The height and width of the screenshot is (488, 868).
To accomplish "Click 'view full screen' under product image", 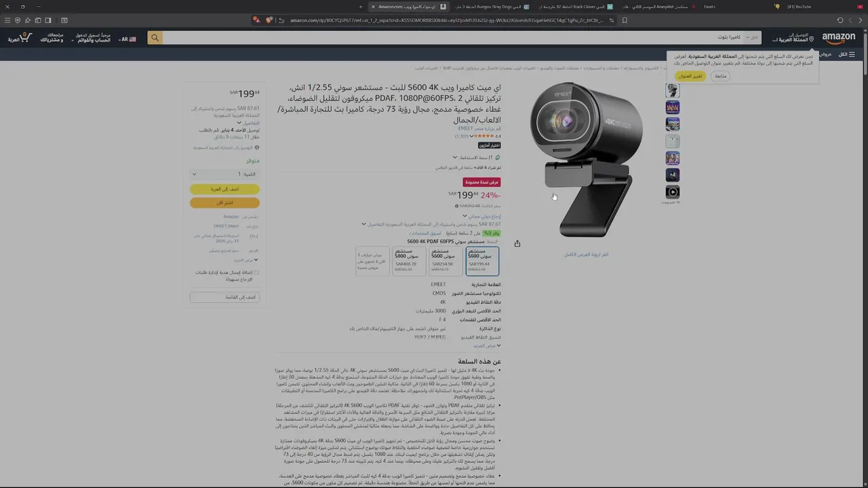I will pyautogui.click(x=587, y=255).
